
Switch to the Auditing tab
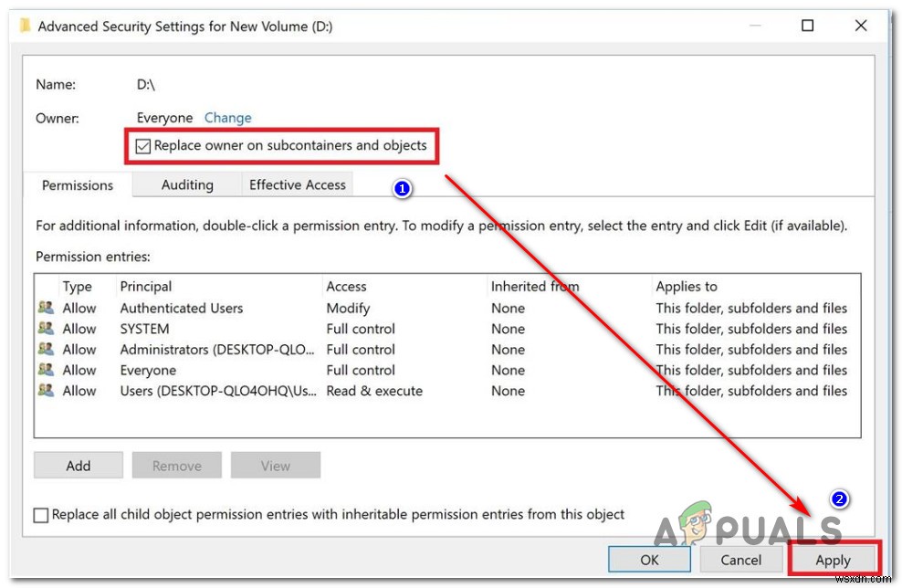click(x=186, y=184)
